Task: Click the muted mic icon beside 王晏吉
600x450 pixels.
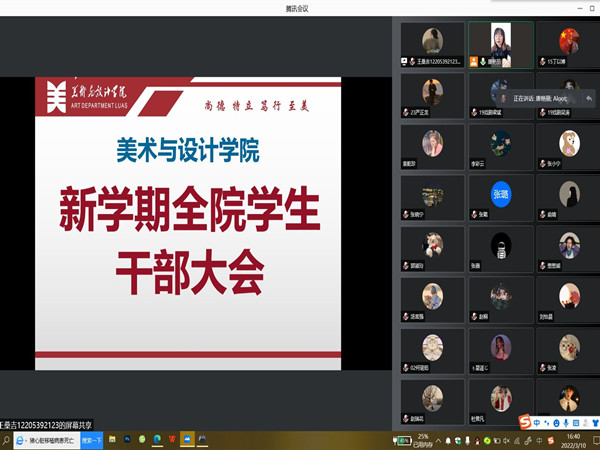Action: point(413,61)
